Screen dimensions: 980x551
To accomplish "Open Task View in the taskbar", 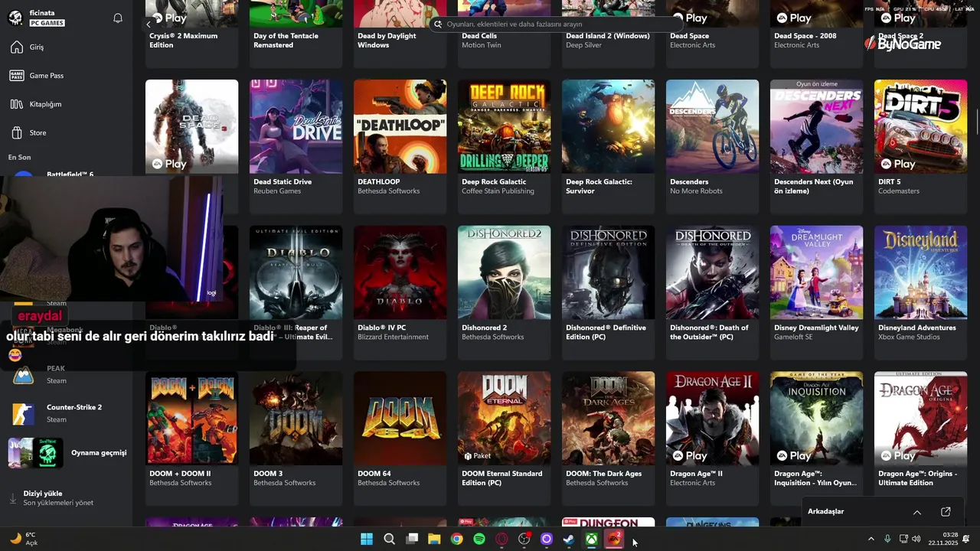I will (412, 540).
